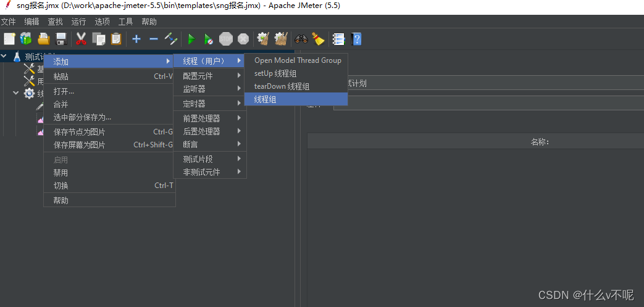Click the Paste clipboard icon
The width and height of the screenshot is (644, 307).
116,39
